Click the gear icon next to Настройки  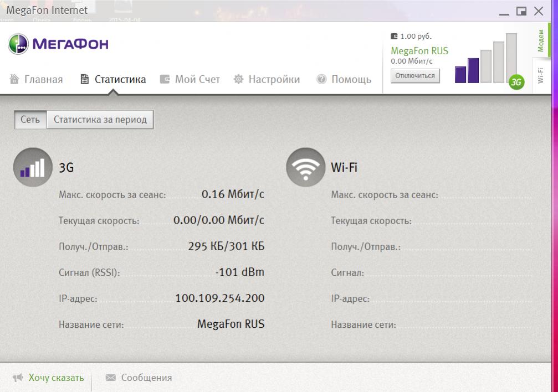(238, 79)
